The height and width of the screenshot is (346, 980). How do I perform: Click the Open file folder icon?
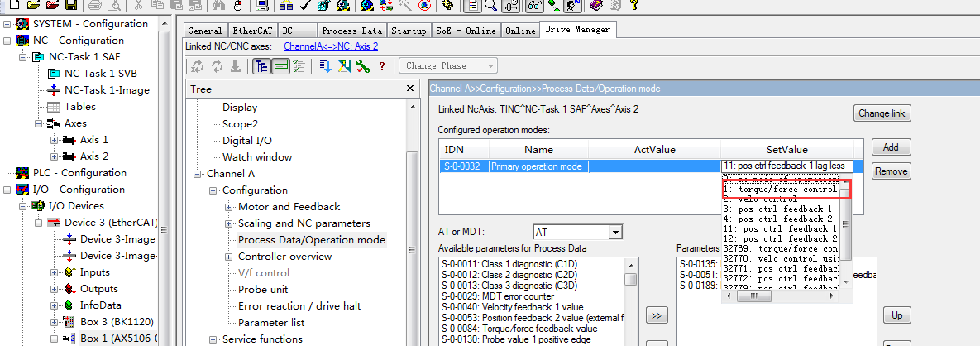[33, 6]
